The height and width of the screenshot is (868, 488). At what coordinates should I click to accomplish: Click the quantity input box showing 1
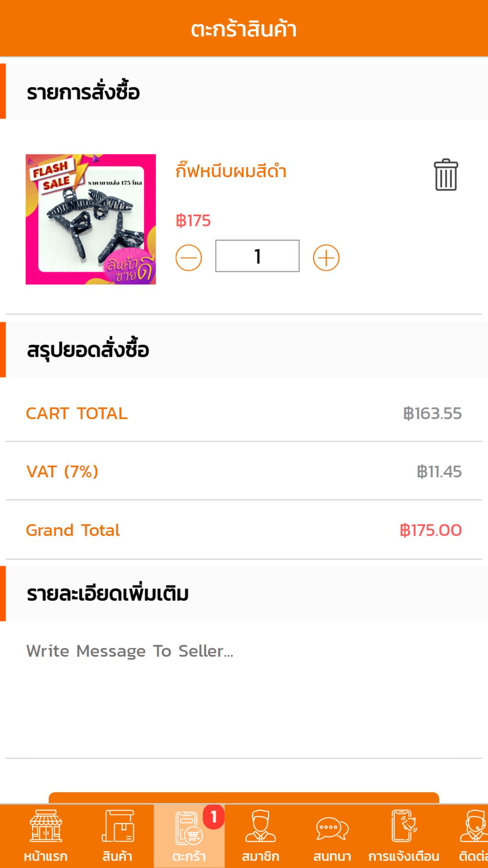(x=257, y=256)
